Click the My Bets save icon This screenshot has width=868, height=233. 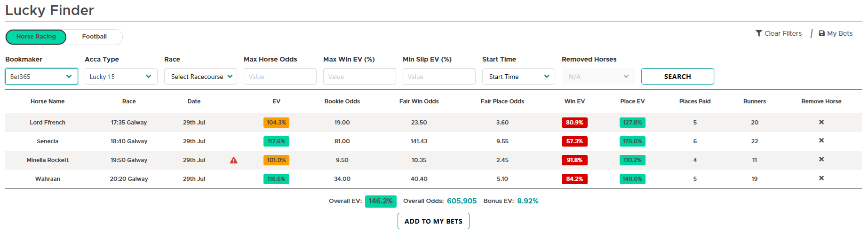click(821, 33)
